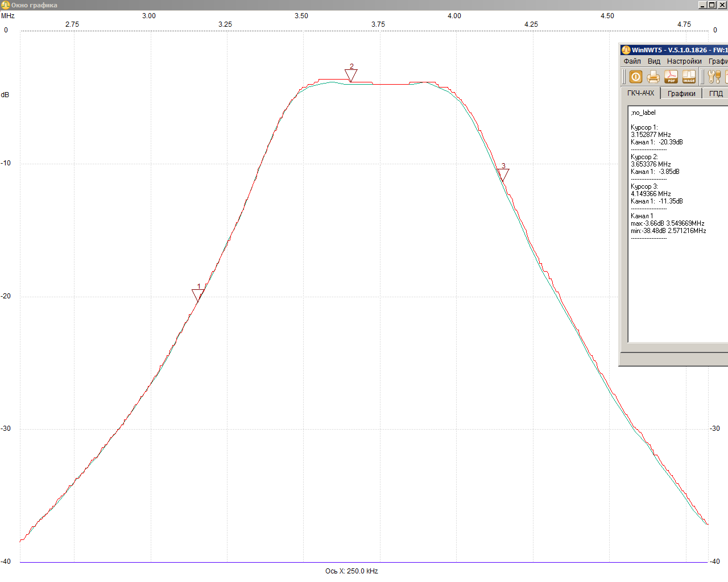Open the Настройки menu
728x582 pixels.
click(x=684, y=61)
